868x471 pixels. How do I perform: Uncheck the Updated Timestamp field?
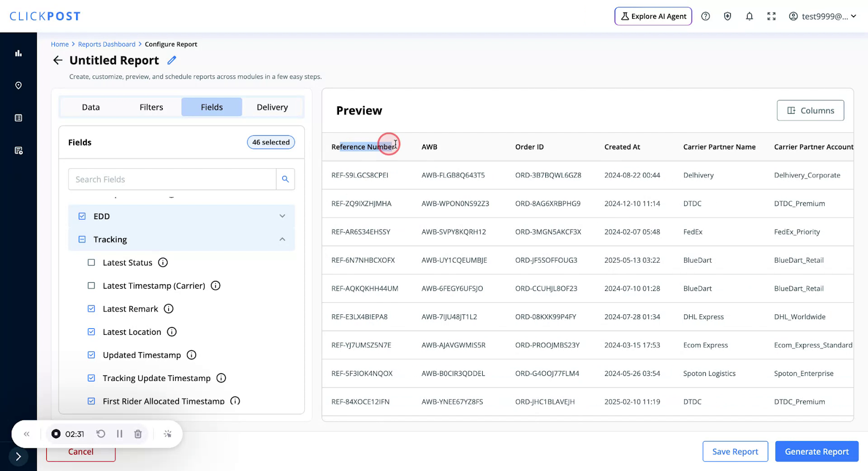point(91,355)
